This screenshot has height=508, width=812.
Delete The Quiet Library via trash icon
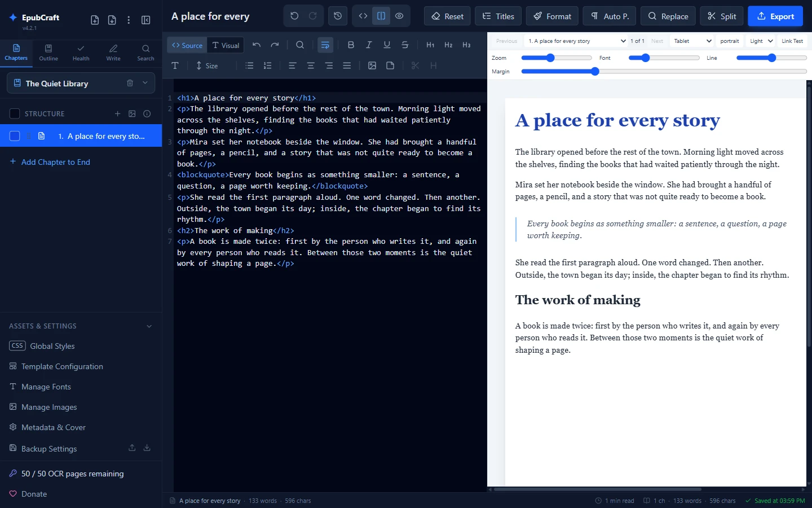130,83
